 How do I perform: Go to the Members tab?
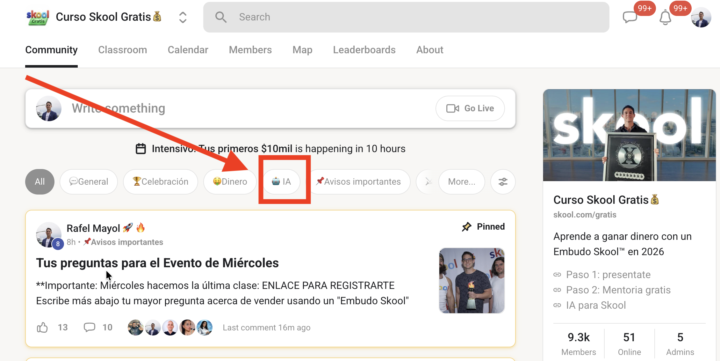click(250, 50)
